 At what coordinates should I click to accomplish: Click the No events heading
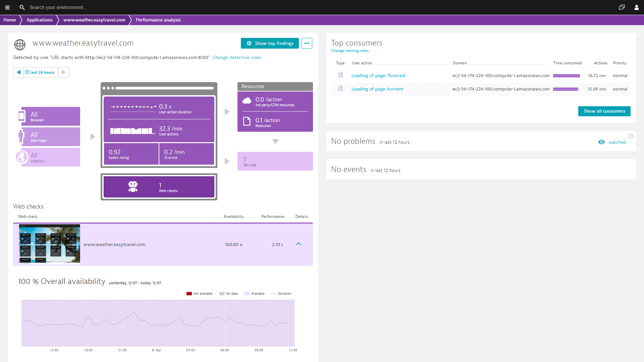coord(349,169)
